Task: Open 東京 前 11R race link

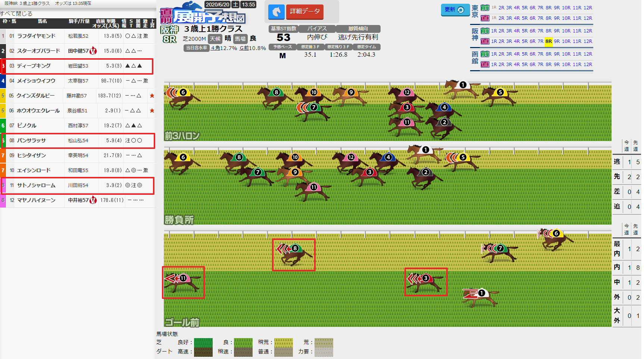Action: pyautogui.click(x=577, y=7)
